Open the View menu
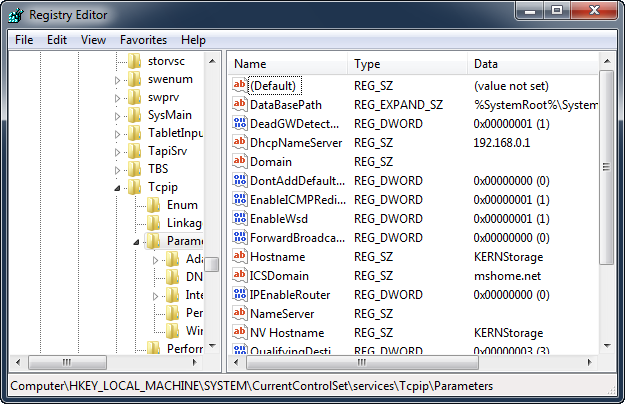625x404 pixels. pos(93,40)
